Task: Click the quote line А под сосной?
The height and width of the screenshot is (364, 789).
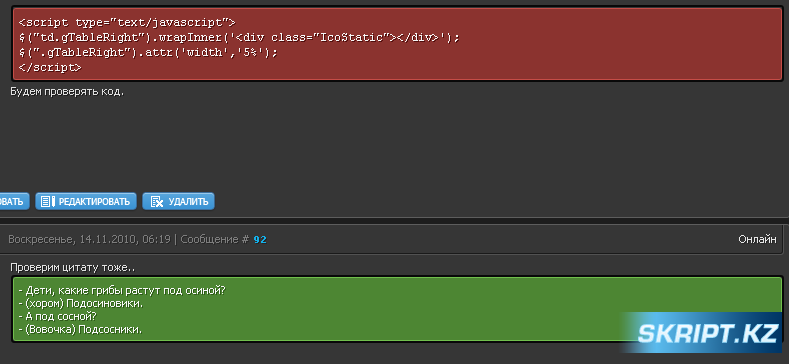Action: pos(57,317)
